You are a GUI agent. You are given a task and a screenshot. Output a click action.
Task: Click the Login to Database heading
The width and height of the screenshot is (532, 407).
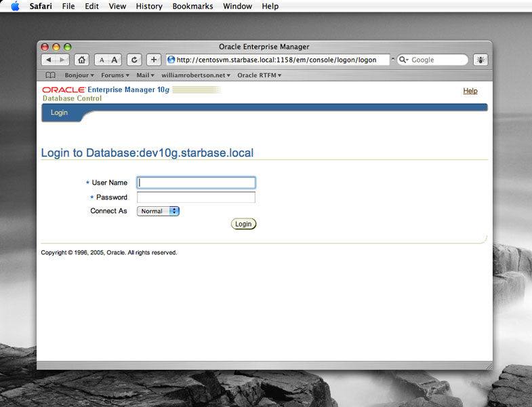click(x=147, y=153)
